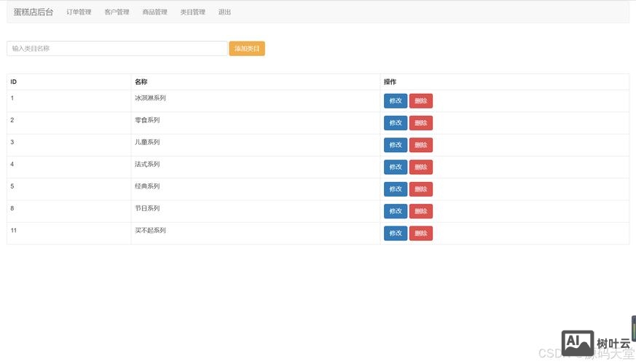The image size is (636, 364).
Task: Open the 订单管理 menu item
Action: click(79, 12)
